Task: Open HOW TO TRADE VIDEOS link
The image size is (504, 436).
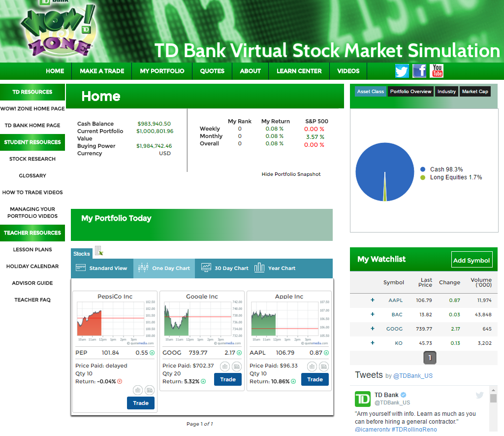Action: tap(32, 193)
